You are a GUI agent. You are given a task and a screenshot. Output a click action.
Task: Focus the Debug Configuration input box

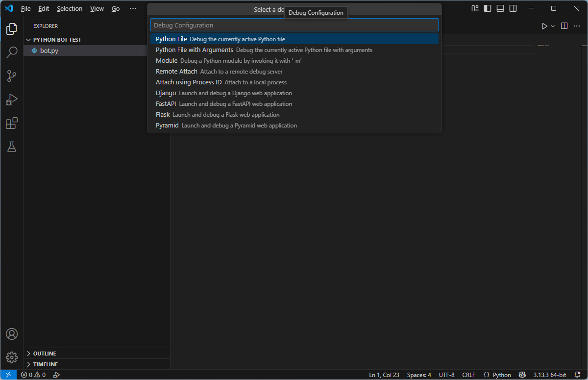coord(294,25)
